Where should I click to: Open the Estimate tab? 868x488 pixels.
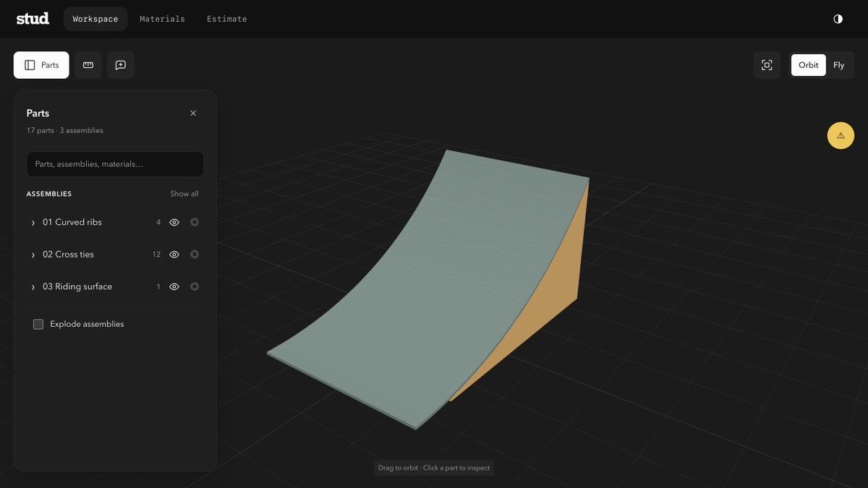pos(227,19)
